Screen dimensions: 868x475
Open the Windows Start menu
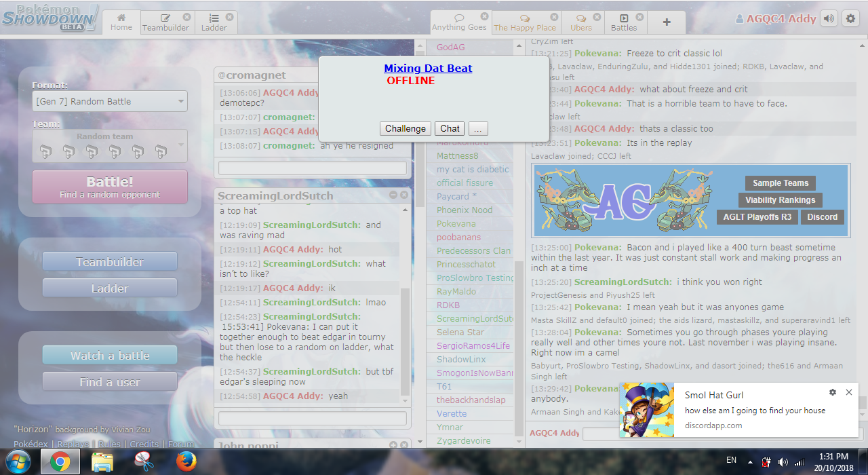[x=18, y=462]
